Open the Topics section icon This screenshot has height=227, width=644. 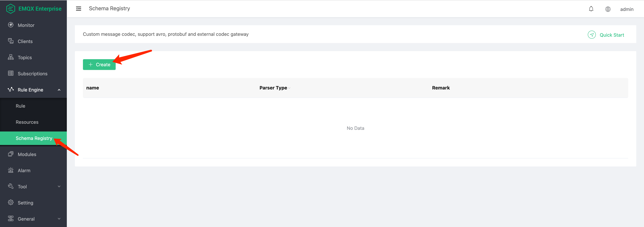coord(11,57)
